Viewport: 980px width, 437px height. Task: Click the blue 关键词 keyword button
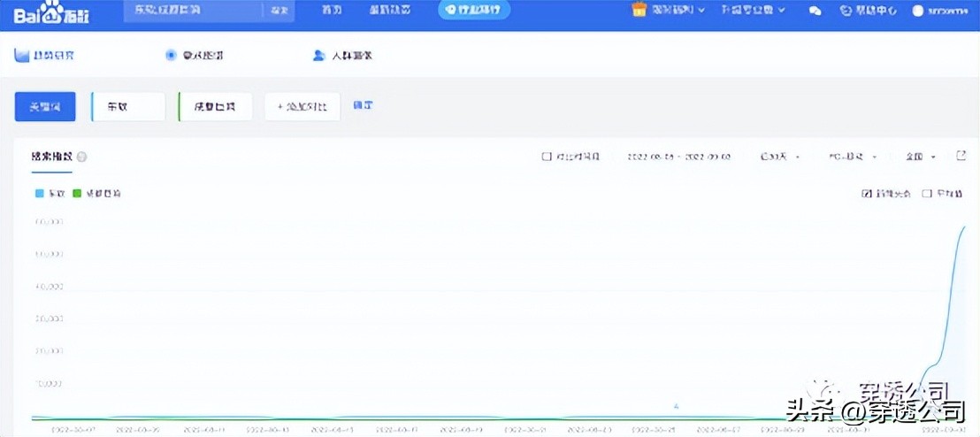tap(45, 107)
